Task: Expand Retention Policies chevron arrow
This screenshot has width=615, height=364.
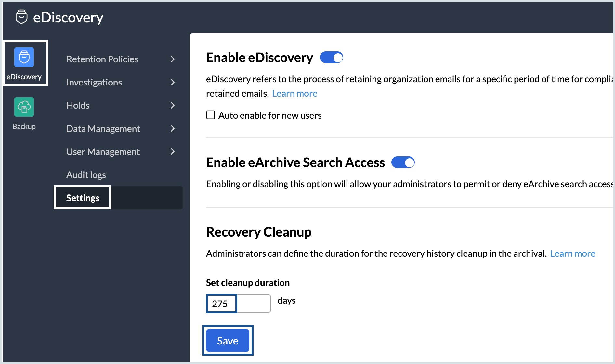Action: [173, 59]
